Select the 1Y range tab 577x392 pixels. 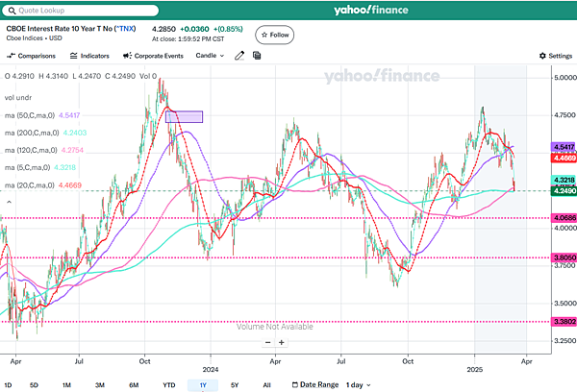tap(203, 385)
